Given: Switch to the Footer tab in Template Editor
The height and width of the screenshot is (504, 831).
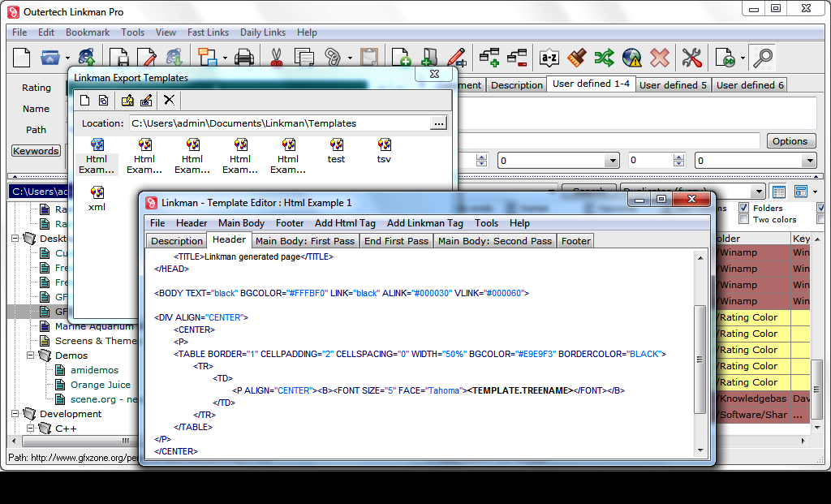Looking at the screenshot, I should [575, 241].
